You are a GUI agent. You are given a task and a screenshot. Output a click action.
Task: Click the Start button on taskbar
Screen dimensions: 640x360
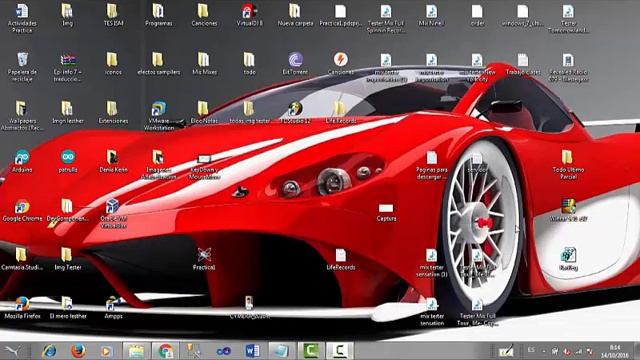12,351
